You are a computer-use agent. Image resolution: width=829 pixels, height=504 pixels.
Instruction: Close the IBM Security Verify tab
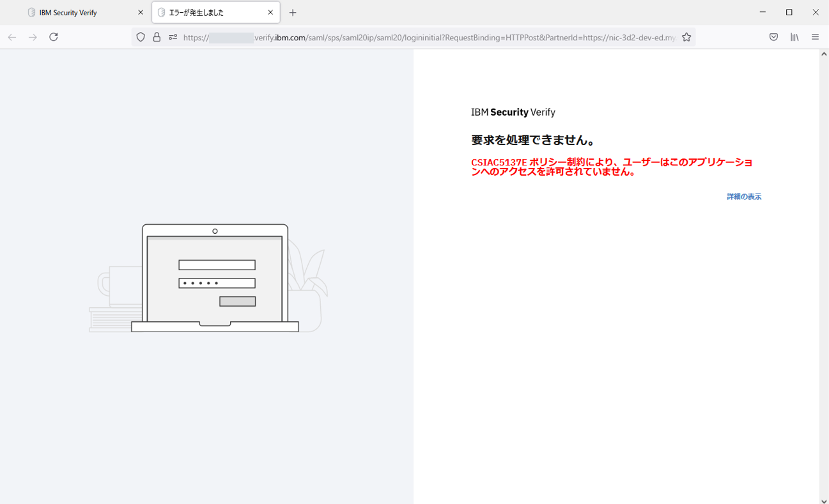[141, 12]
